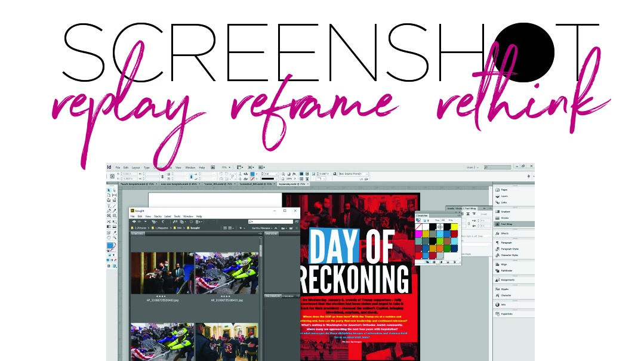Open the Stacks menu in Bridge window

coord(158,216)
